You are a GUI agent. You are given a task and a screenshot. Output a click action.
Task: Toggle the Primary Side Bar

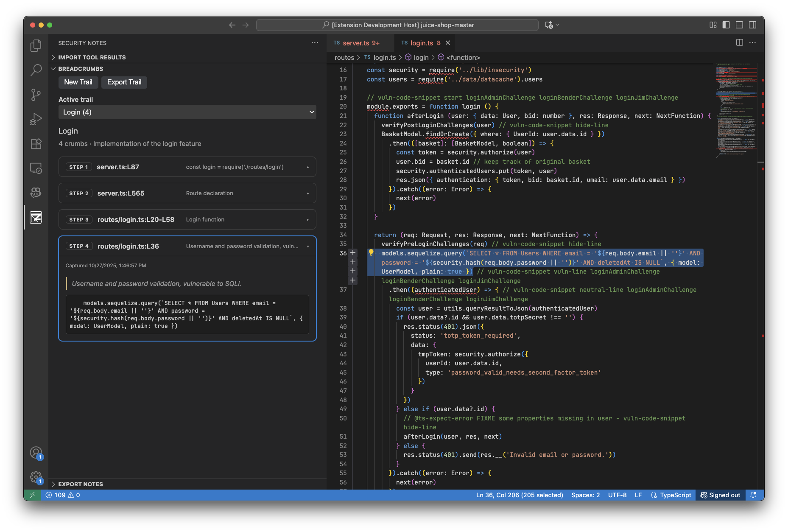tap(726, 25)
